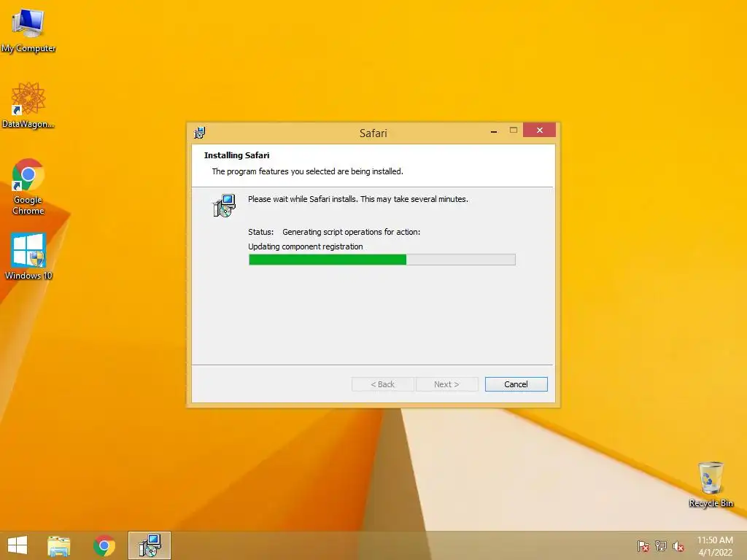This screenshot has height=560, width=747.
Task: Open Action Center flag in system tray
Action: (x=643, y=546)
